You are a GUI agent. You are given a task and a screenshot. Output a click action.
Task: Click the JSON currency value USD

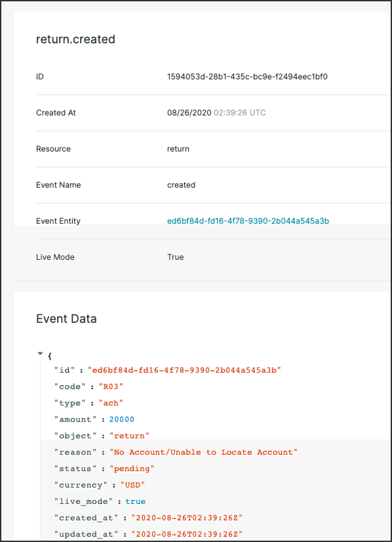tap(132, 485)
